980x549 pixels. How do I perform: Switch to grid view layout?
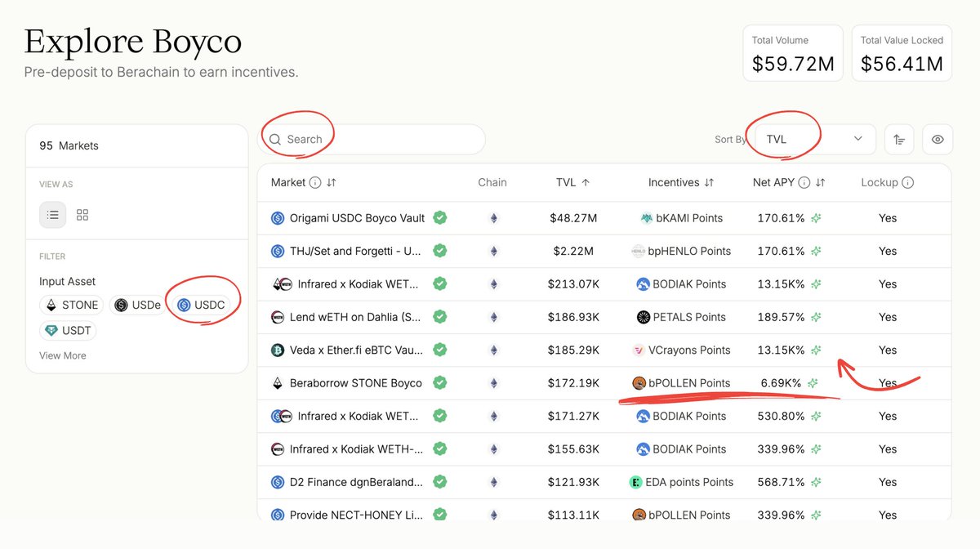point(82,215)
